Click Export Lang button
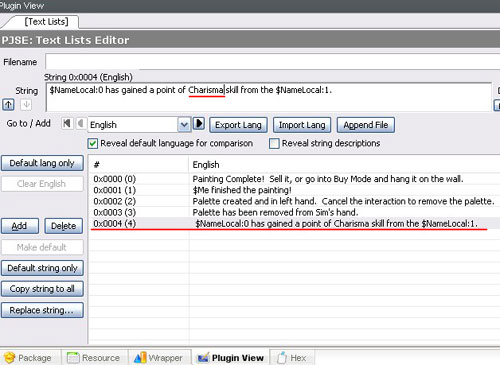 tap(238, 125)
